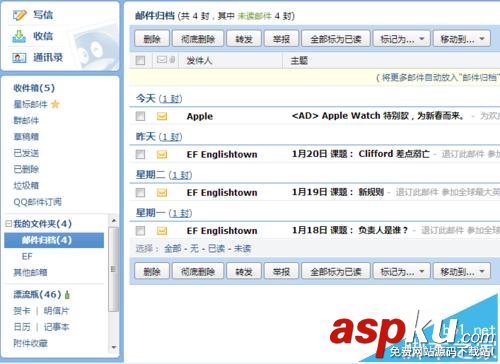Open 明信片 link

pos(56,311)
